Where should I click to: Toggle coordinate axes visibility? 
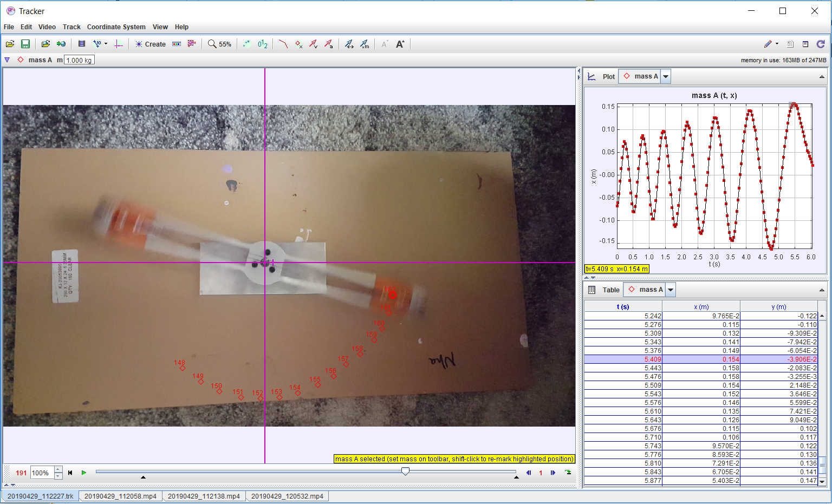119,44
